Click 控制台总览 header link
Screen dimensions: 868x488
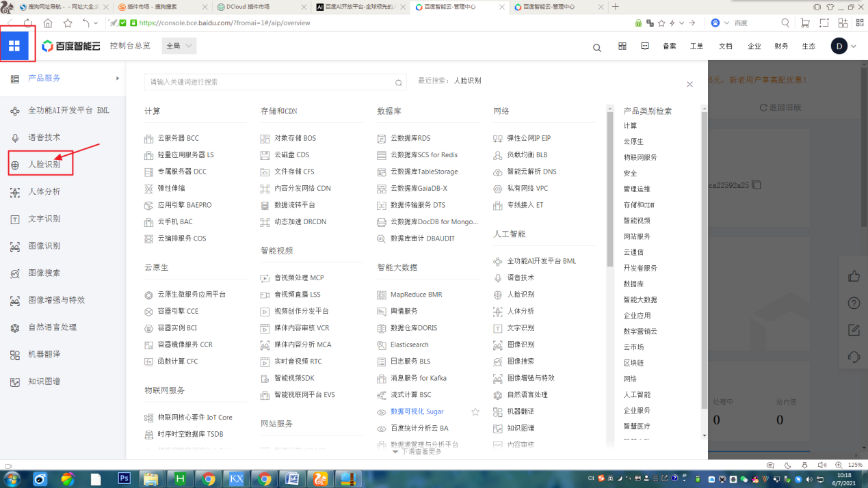[x=130, y=46]
